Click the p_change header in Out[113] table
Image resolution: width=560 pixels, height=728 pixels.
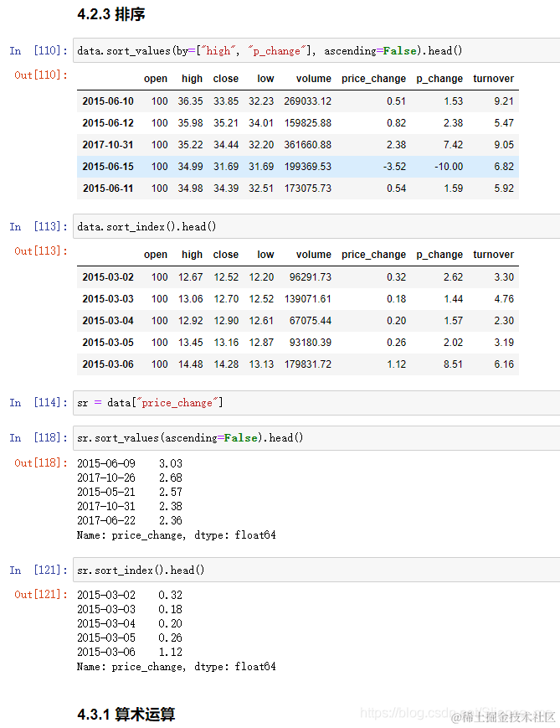pos(439,255)
